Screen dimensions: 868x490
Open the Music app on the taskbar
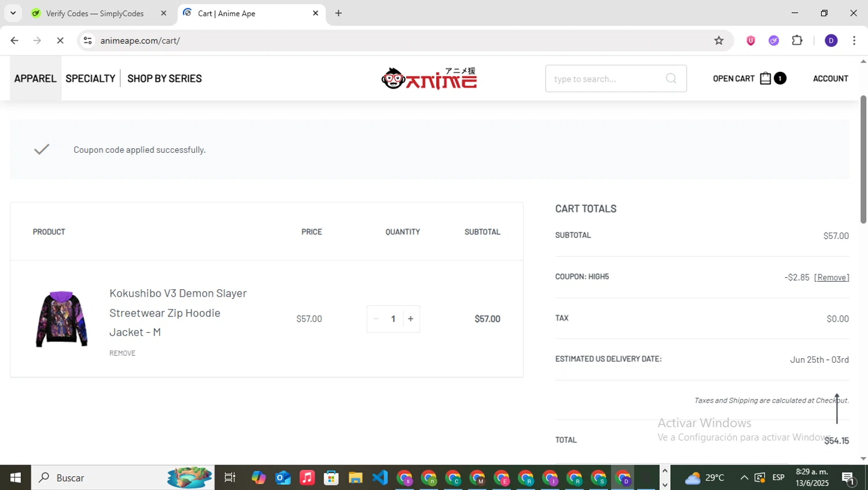click(307, 478)
